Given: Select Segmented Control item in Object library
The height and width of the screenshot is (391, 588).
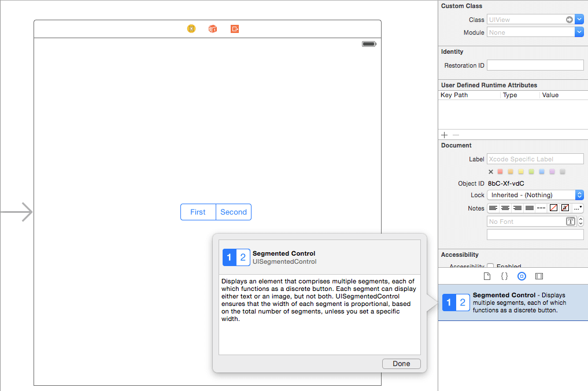Looking at the screenshot, I should [513, 303].
